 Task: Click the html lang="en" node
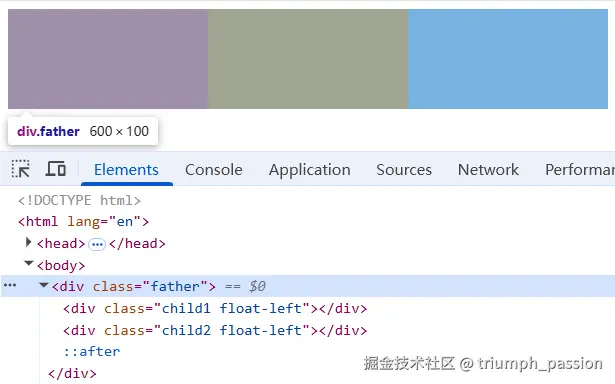(x=84, y=222)
